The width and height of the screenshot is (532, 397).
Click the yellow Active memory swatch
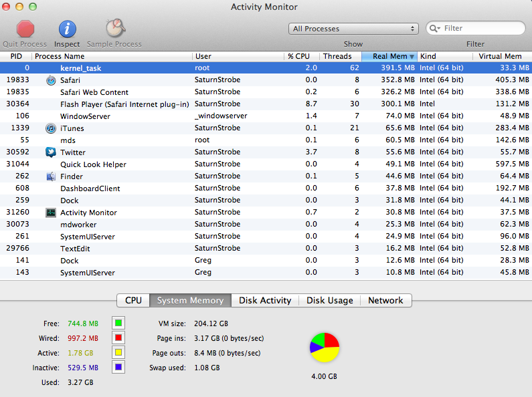(x=118, y=353)
